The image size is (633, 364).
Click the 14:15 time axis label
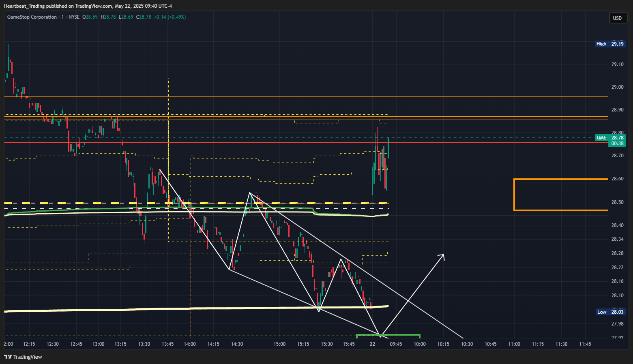tap(213, 344)
